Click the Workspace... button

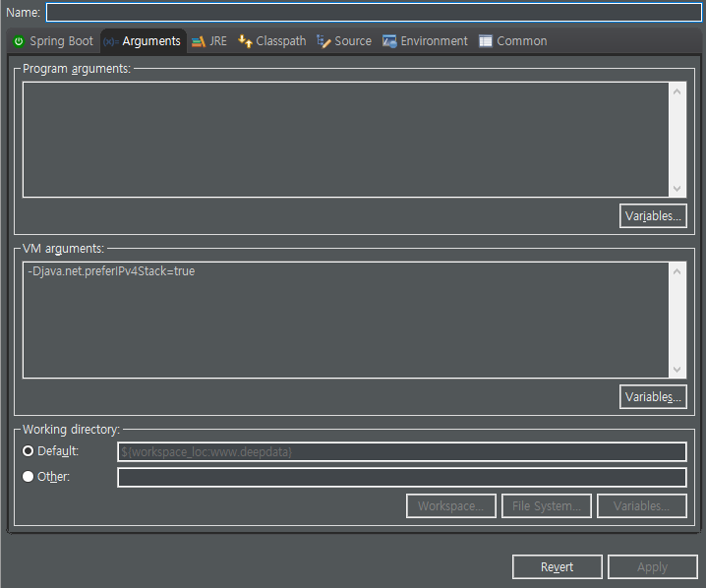point(451,506)
